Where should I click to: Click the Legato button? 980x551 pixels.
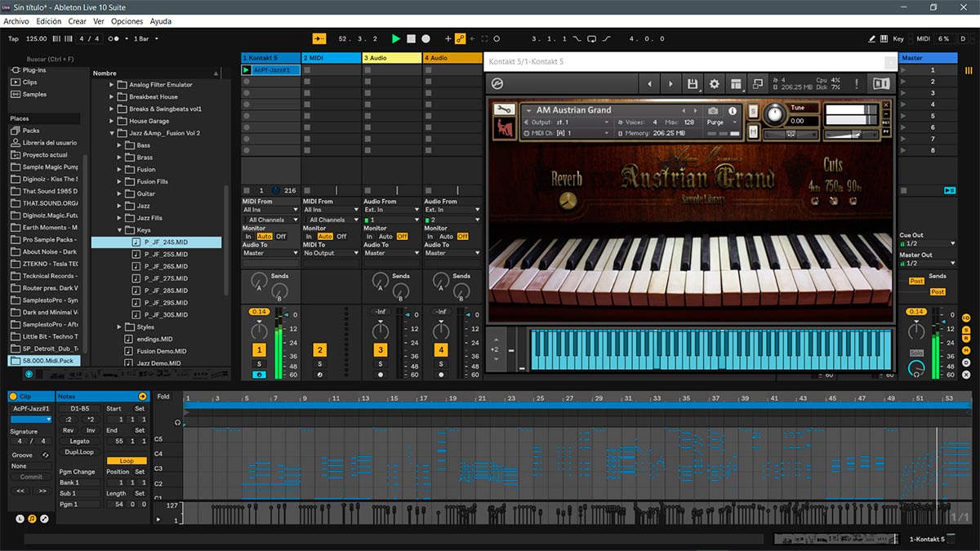tap(79, 442)
